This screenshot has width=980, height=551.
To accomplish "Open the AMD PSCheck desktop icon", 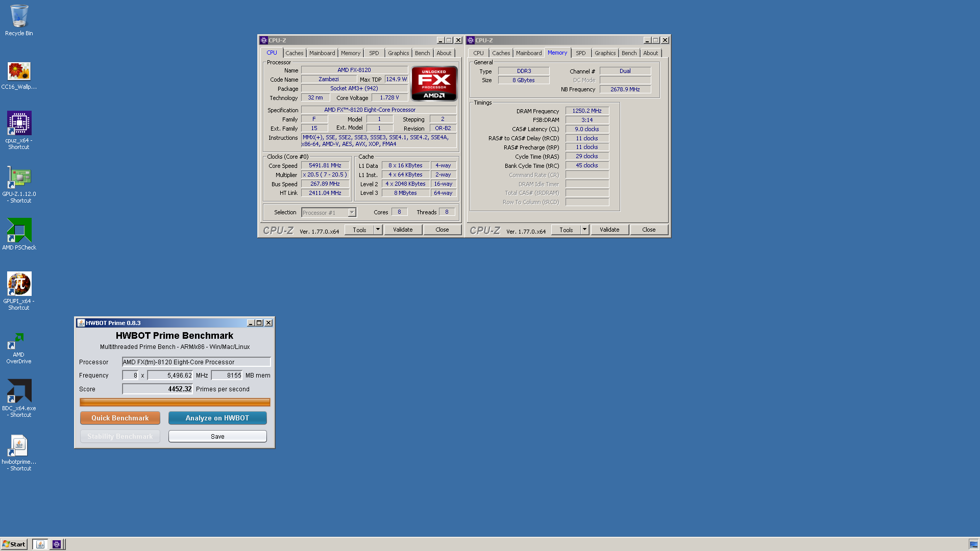I will tap(19, 230).
